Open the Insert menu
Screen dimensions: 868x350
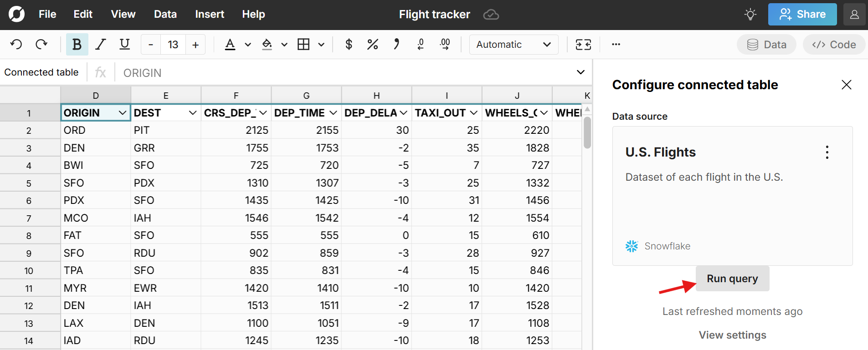(209, 15)
